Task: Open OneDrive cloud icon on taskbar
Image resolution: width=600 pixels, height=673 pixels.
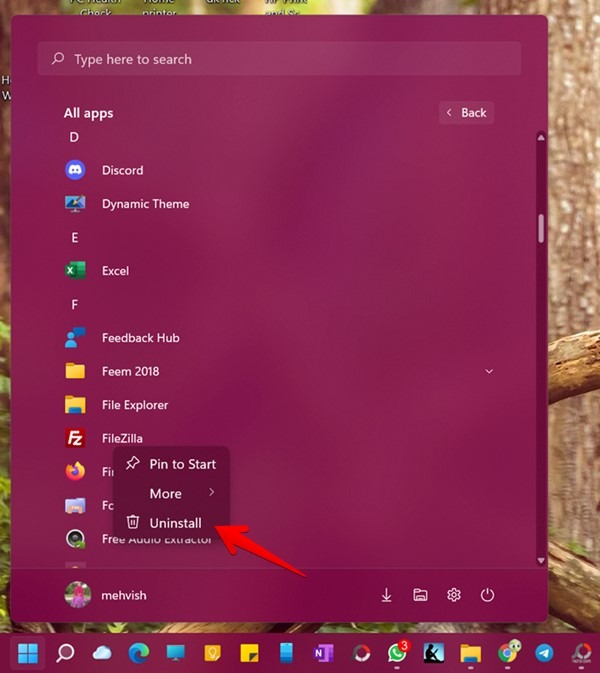Action: pyautogui.click(x=102, y=653)
